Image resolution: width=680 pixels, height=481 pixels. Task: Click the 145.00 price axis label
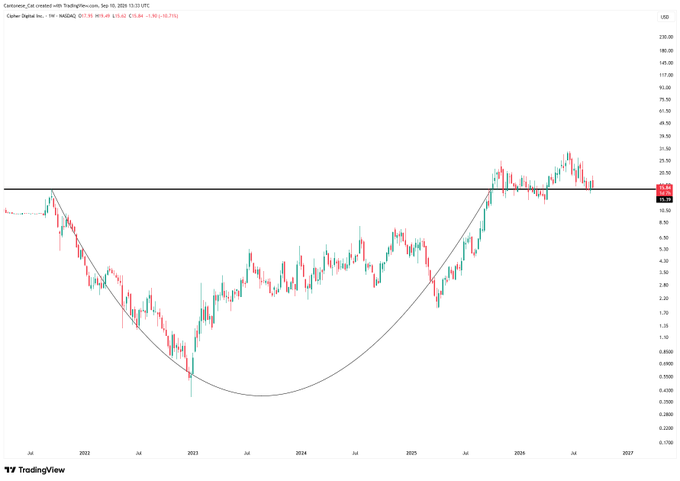tap(666, 63)
